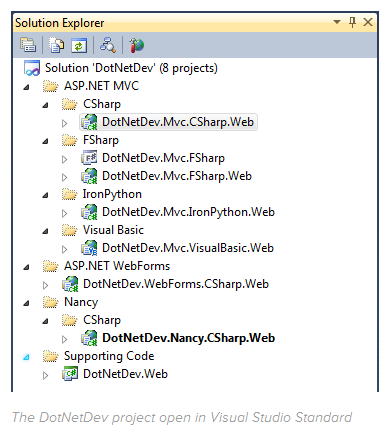Click the Visual Basic folder icon

(x=70, y=230)
